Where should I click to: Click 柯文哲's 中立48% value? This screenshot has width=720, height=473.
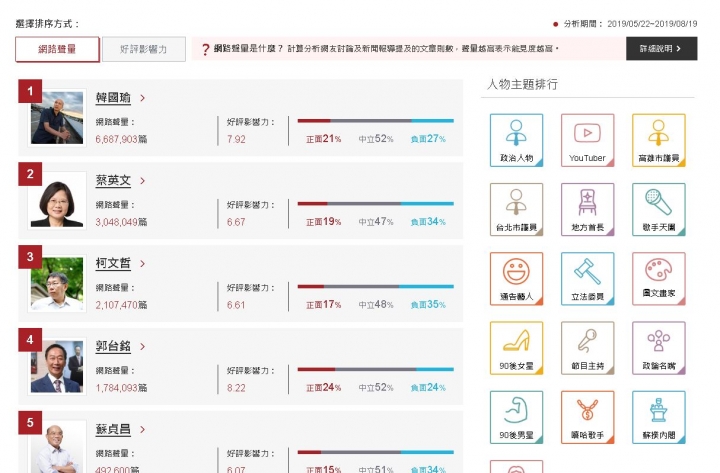coord(376,304)
